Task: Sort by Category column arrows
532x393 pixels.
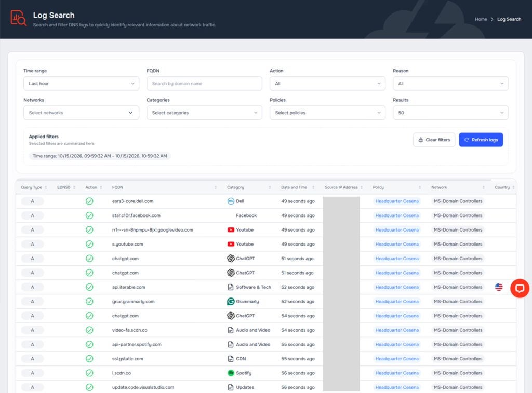Action: (x=270, y=187)
